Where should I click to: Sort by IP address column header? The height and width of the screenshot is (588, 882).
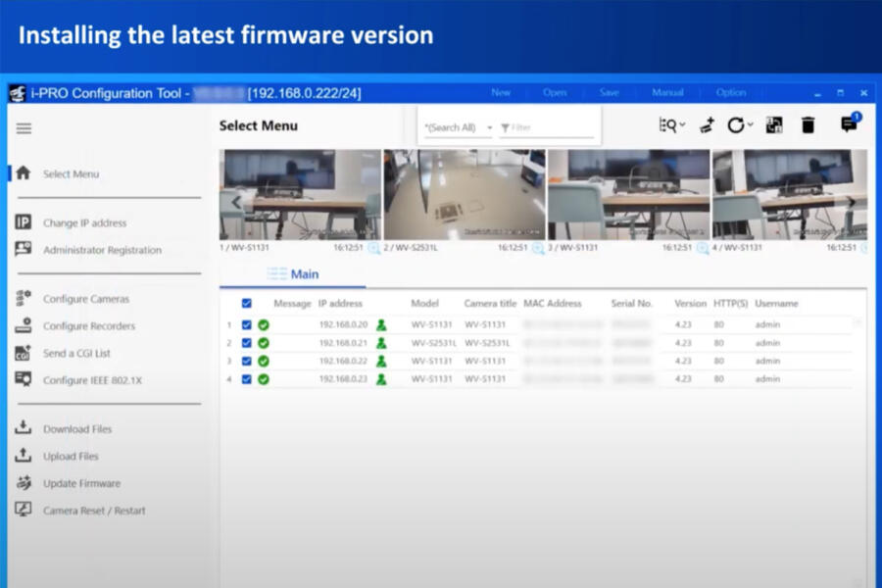340,303
